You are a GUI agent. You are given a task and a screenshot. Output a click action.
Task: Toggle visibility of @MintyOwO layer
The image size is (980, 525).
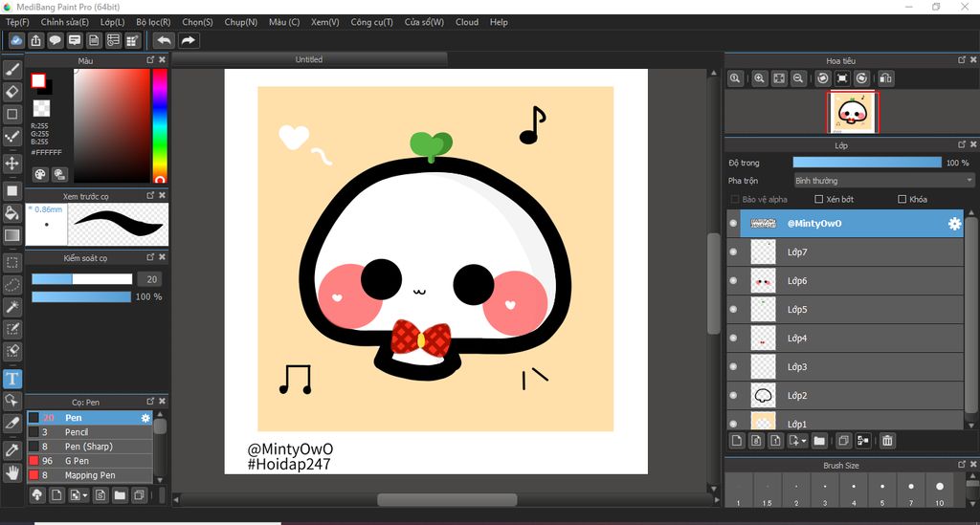pos(733,224)
